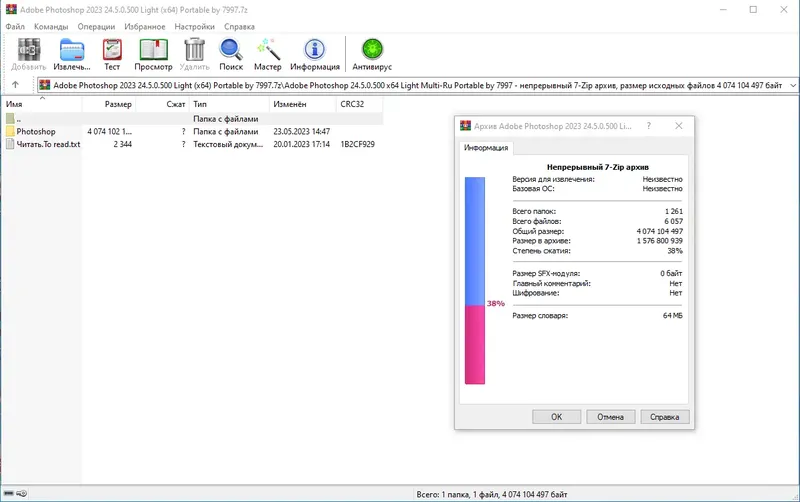
Task: Open Поиск (Find) magnifier icon
Action: click(231, 50)
